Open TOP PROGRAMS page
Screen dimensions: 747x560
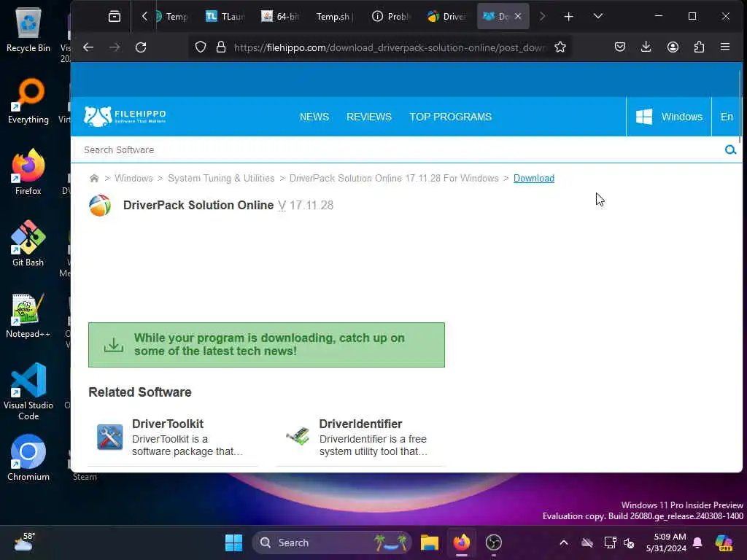coord(450,117)
